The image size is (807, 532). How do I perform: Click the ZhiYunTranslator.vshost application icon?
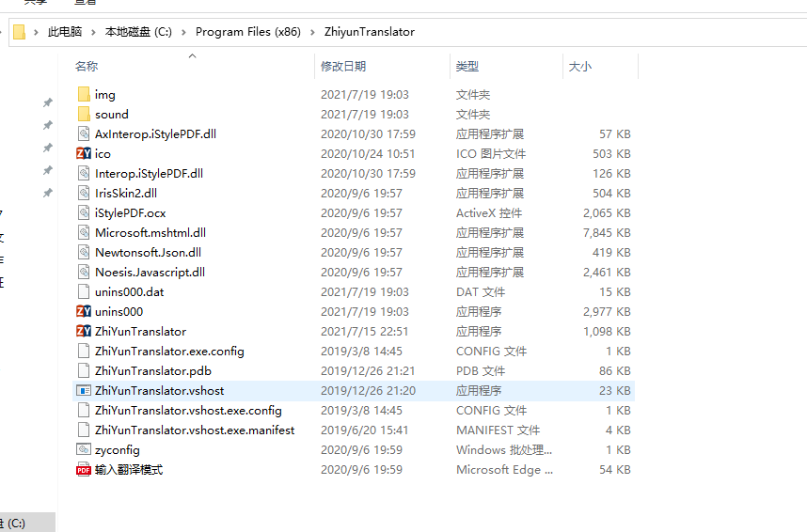(x=84, y=390)
